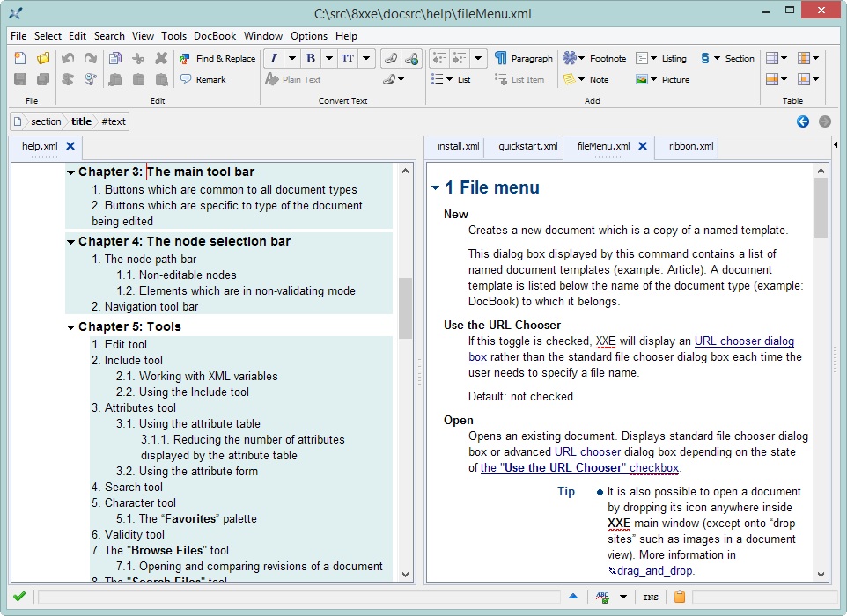The width and height of the screenshot is (847, 616).
Task: Click the clipboard icon in status bar
Action: [679, 597]
